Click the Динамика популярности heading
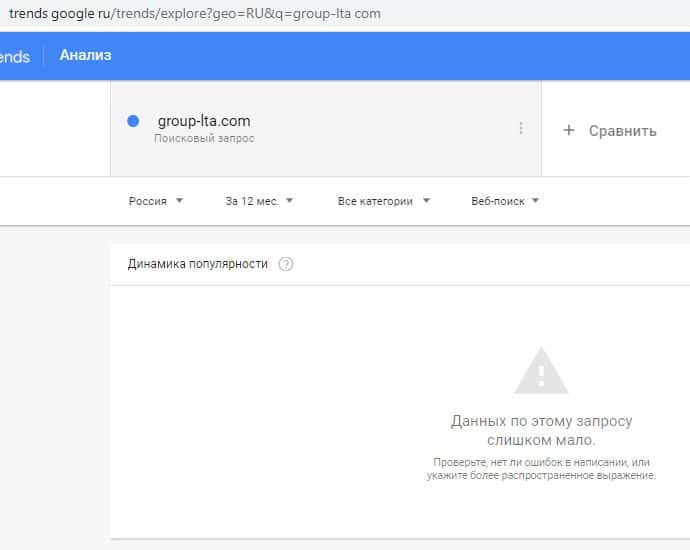The image size is (690, 550). [198, 264]
